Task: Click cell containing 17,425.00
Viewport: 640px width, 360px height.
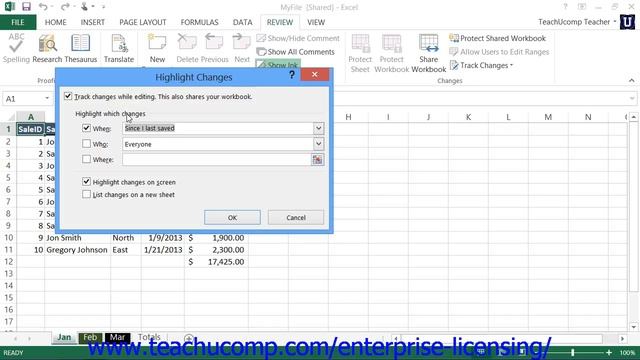Action: [216, 262]
